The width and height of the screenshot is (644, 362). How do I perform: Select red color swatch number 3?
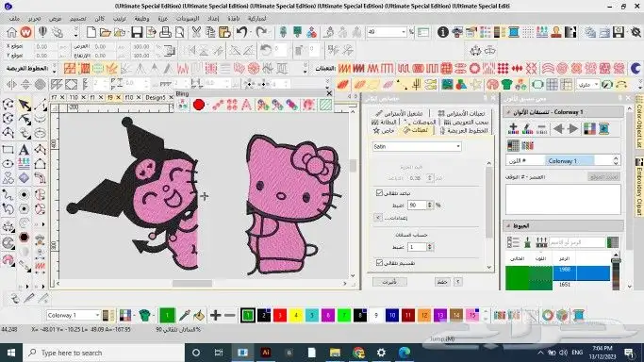[280, 315]
